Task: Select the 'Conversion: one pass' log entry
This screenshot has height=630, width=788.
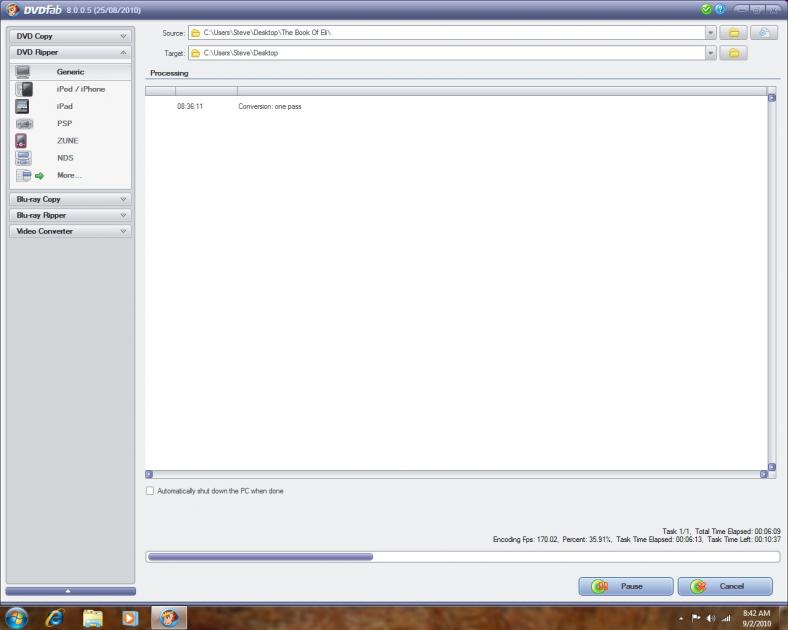Action: [x=270, y=107]
